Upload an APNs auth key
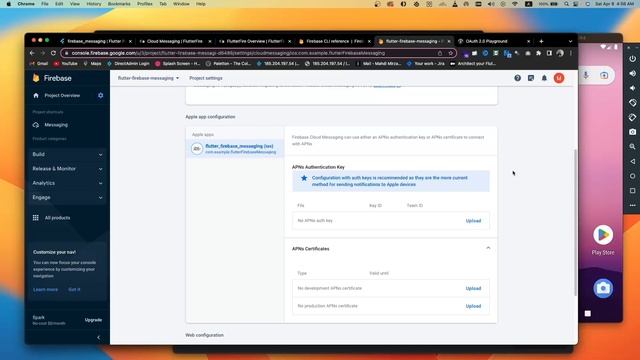This screenshot has width=640, height=360. tap(473, 221)
